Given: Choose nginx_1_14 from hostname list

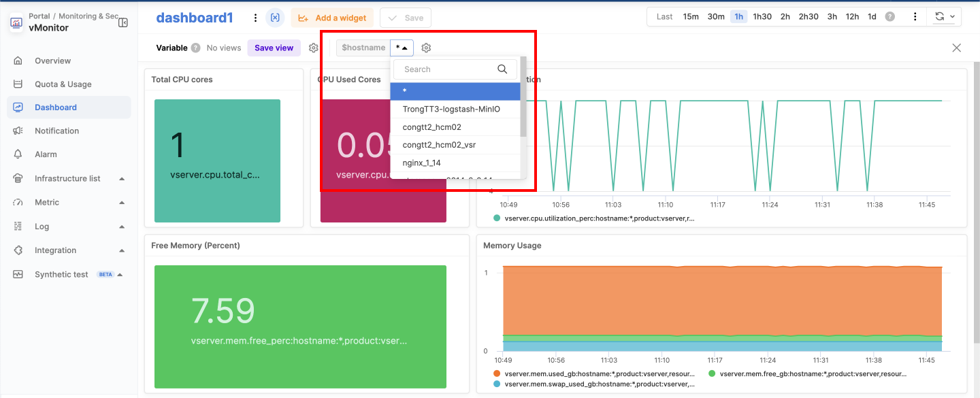Looking at the screenshot, I should (x=421, y=163).
